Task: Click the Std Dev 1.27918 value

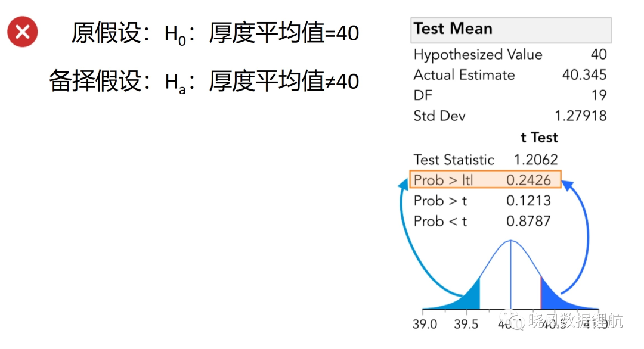Action: [x=581, y=116]
